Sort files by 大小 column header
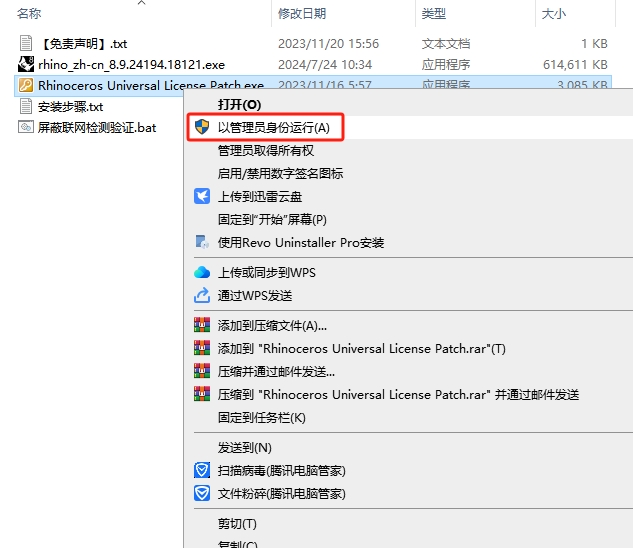 pyautogui.click(x=553, y=13)
